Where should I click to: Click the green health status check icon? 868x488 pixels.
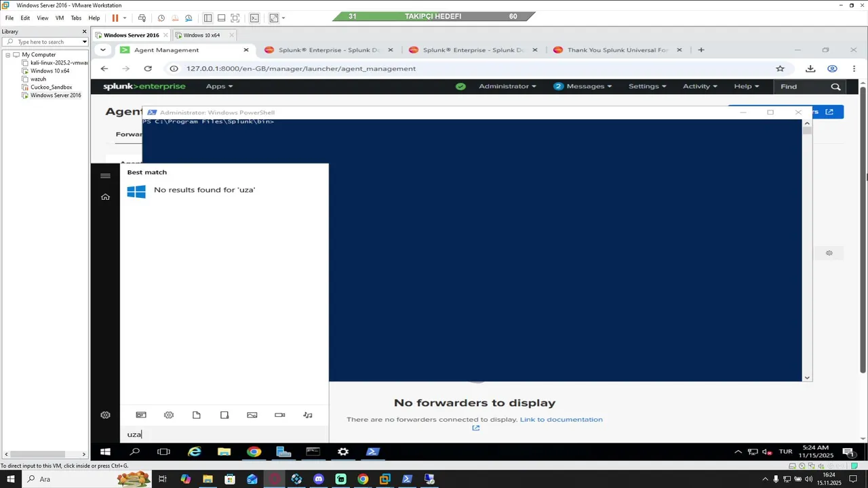click(x=460, y=86)
